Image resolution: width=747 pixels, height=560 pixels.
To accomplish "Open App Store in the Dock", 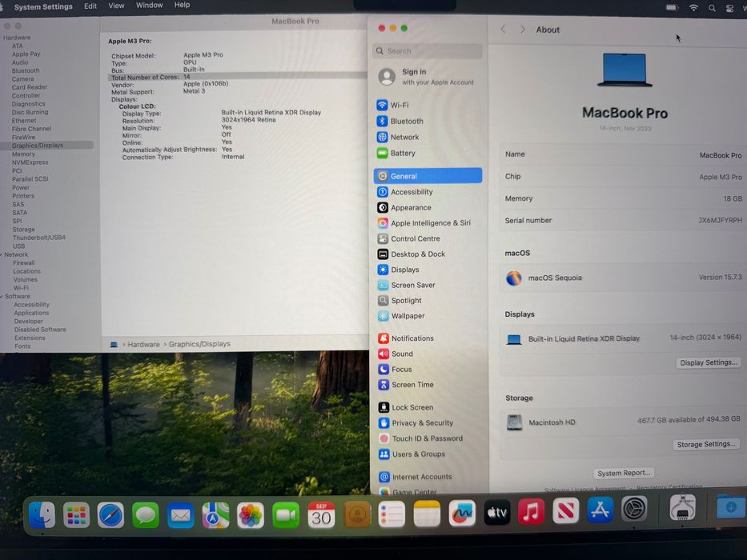I will (x=600, y=510).
